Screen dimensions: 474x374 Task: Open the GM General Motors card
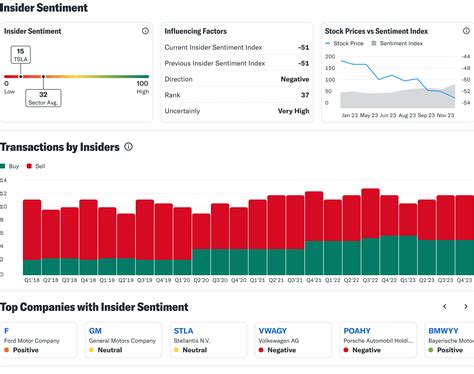point(123,340)
